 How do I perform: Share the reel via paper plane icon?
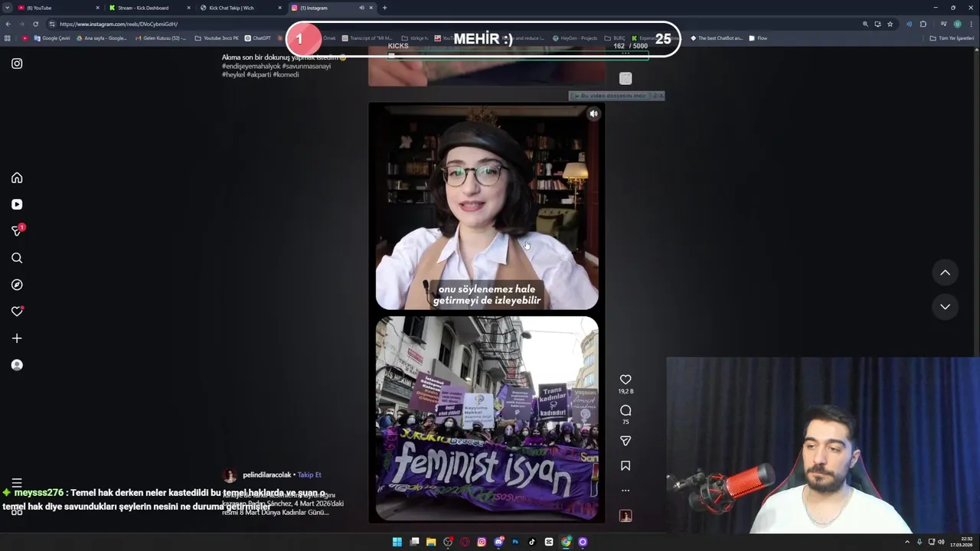626,441
